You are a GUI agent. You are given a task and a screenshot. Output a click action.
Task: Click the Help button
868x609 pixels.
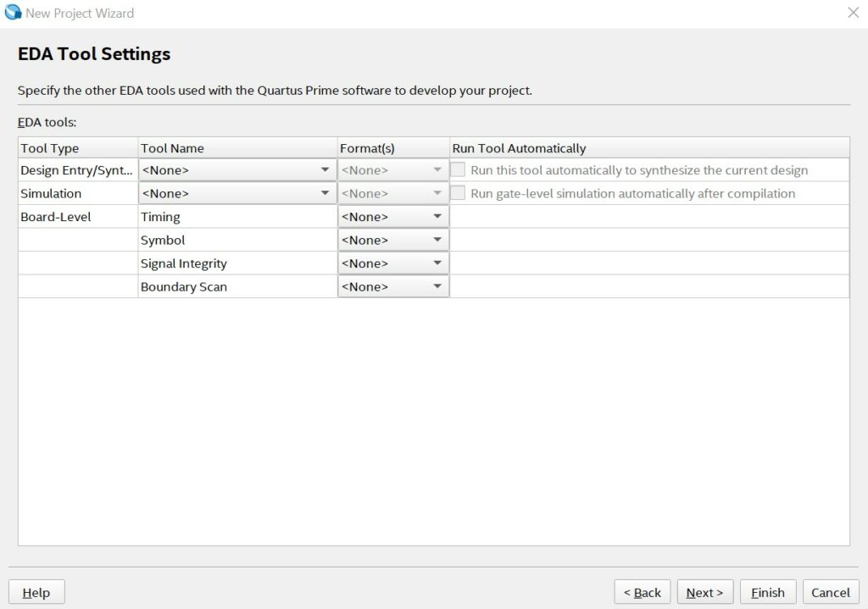point(36,592)
